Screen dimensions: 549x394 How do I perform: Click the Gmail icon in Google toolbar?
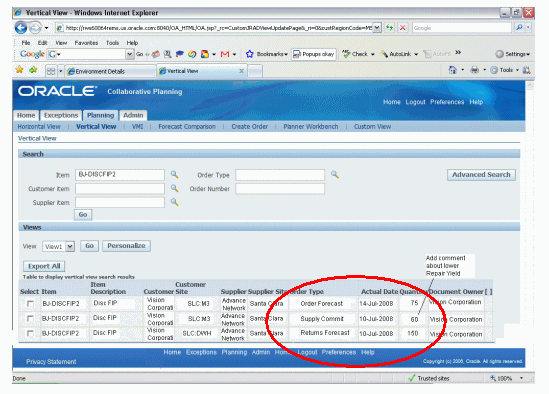[225, 54]
